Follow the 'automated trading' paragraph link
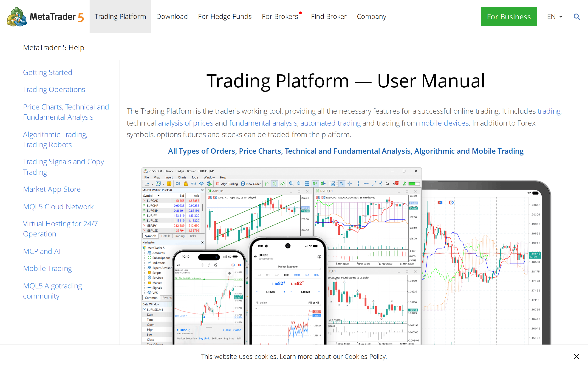The width and height of the screenshot is (588, 368). pyautogui.click(x=331, y=123)
